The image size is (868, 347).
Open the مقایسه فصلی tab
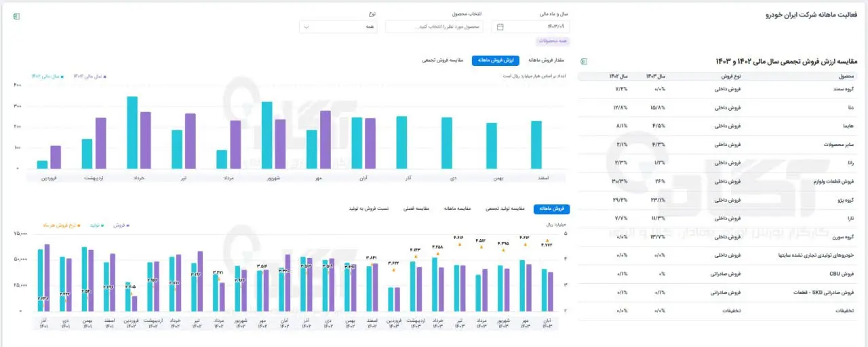click(x=417, y=208)
